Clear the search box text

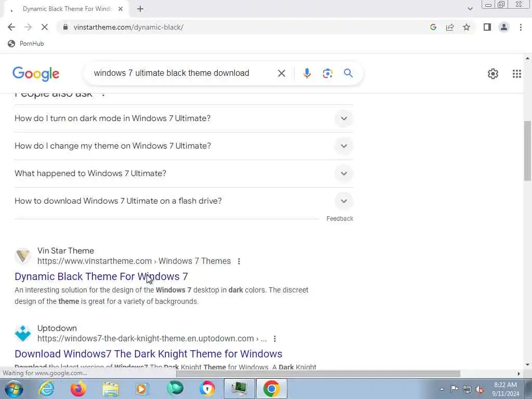(281, 73)
